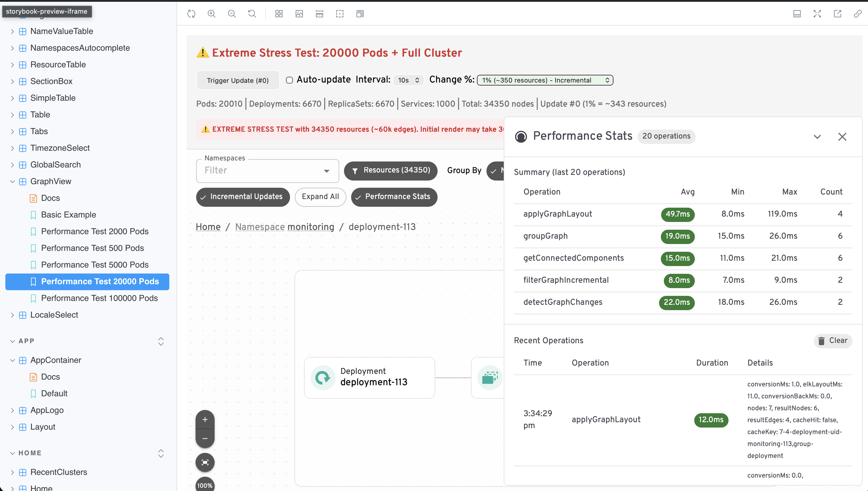Viewport: 868px width, 491px height.
Task: Follow the Home breadcrumb link
Action: (208, 227)
